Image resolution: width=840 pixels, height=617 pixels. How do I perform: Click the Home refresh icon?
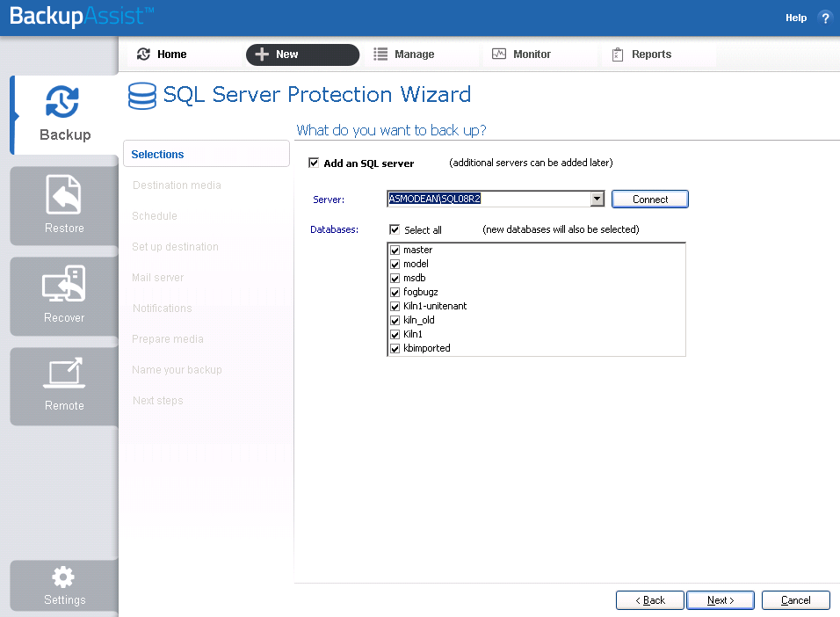pos(143,54)
